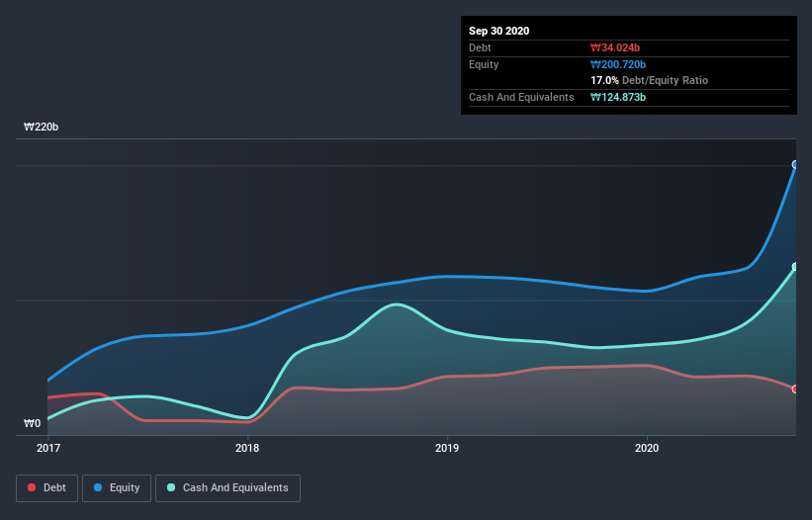The height and width of the screenshot is (520, 812).
Task: Toggle the Cash And Equivalents legend button
Action: click(x=227, y=488)
